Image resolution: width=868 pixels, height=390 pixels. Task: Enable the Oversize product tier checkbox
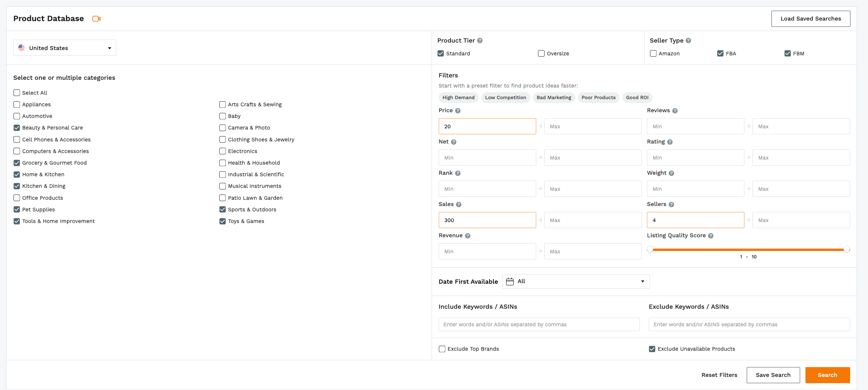[542, 53]
